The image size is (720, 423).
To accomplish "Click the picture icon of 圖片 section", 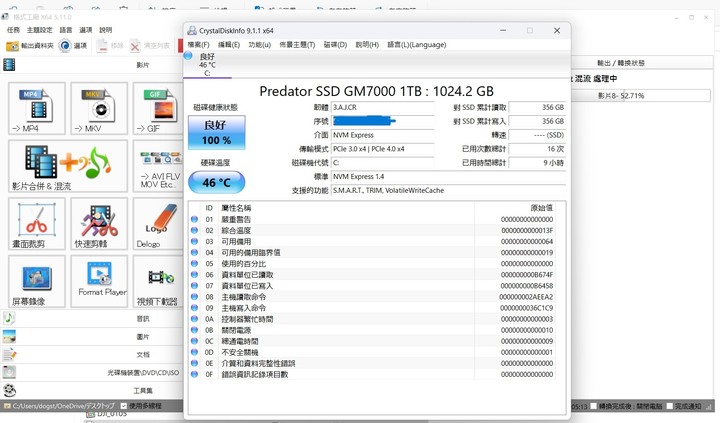I will pos(9,336).
